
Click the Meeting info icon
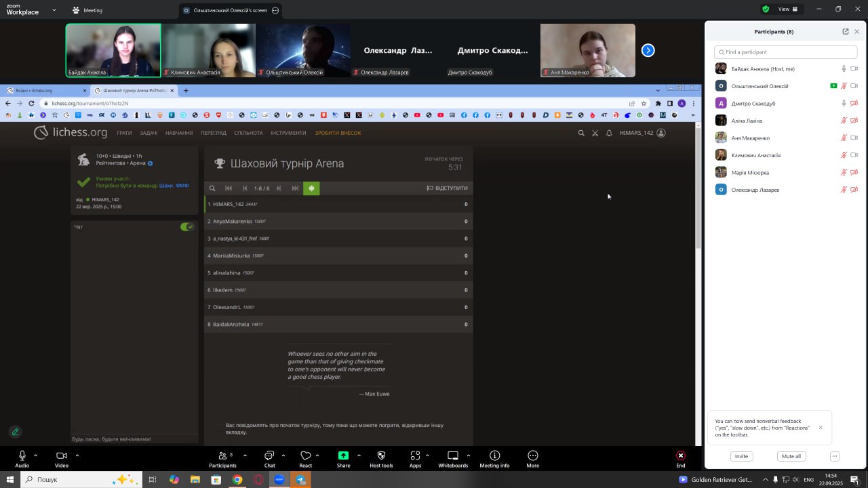coord(494,455)
